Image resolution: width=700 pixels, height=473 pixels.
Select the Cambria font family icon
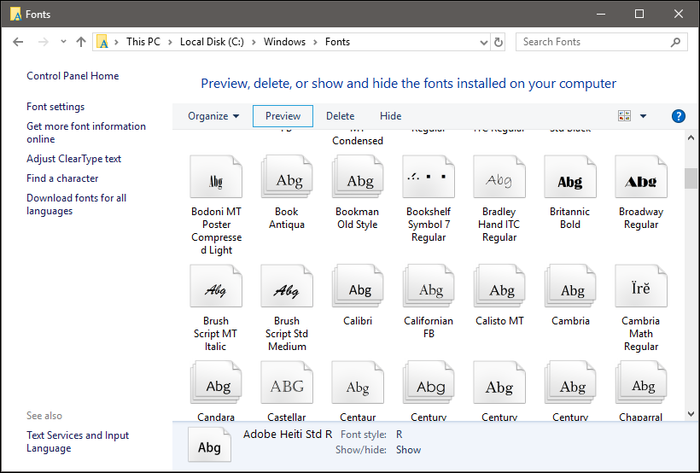(x=570, y=286)
